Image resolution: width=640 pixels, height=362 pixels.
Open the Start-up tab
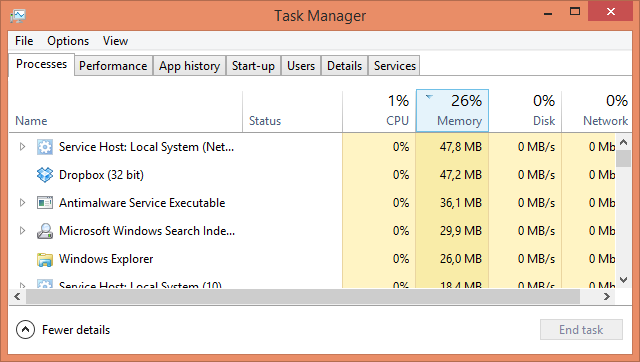pyautogui.click(x=253, y=66)
